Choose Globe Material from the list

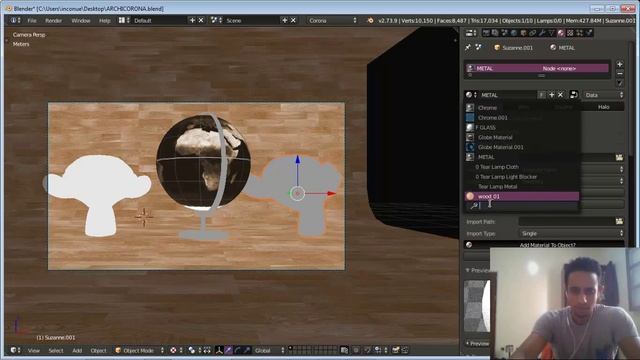tap(522, 137)
